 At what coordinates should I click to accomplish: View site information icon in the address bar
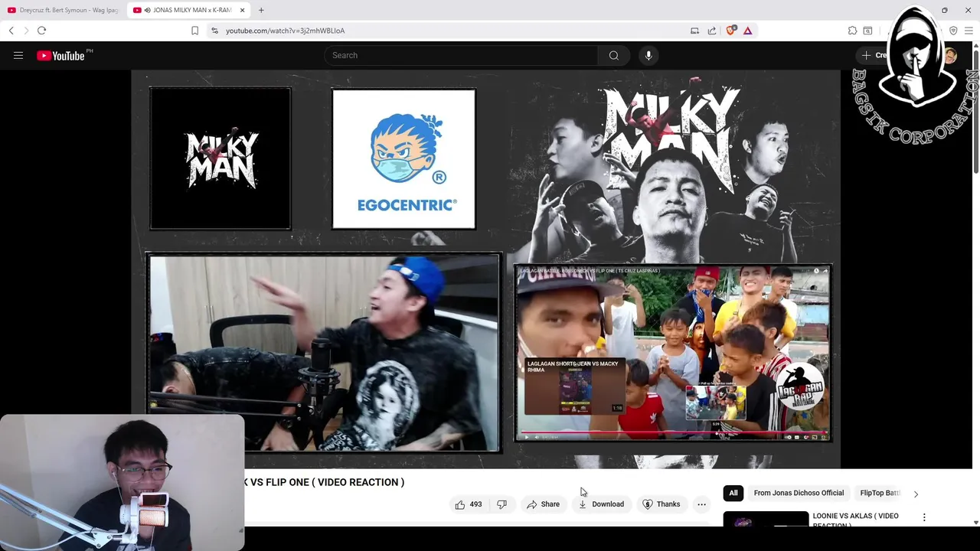214,31
